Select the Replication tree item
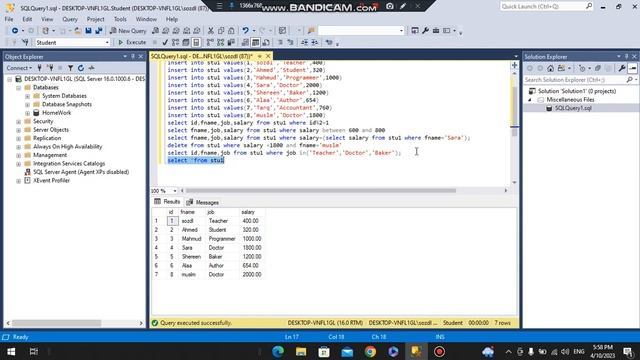 tap(47, 138)
